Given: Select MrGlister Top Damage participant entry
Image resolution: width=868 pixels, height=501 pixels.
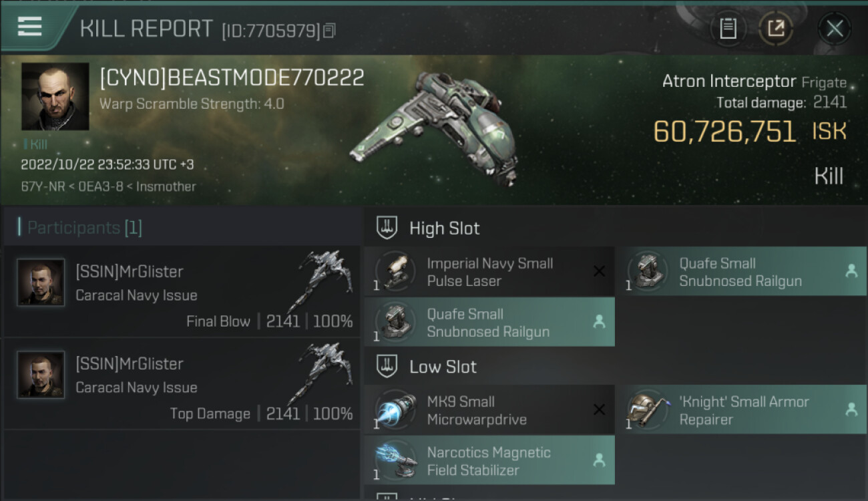Looking at the screenshot, I should [182, 383].
